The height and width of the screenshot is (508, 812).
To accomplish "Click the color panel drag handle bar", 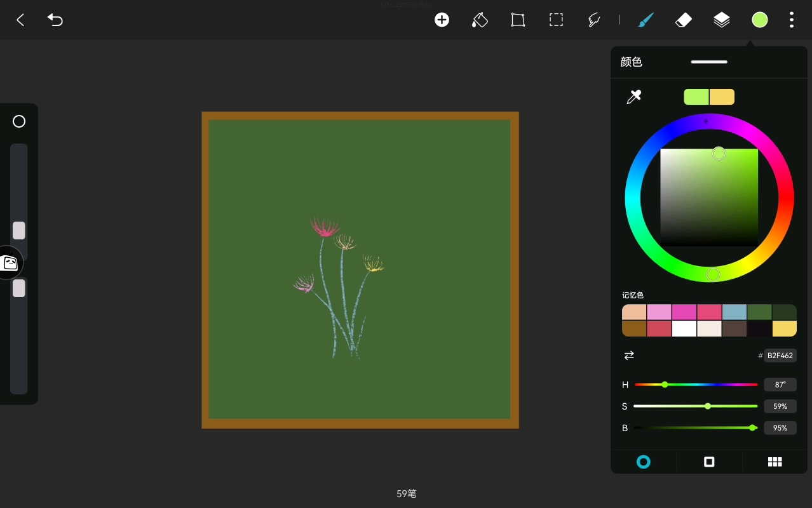I will (709, 62).
